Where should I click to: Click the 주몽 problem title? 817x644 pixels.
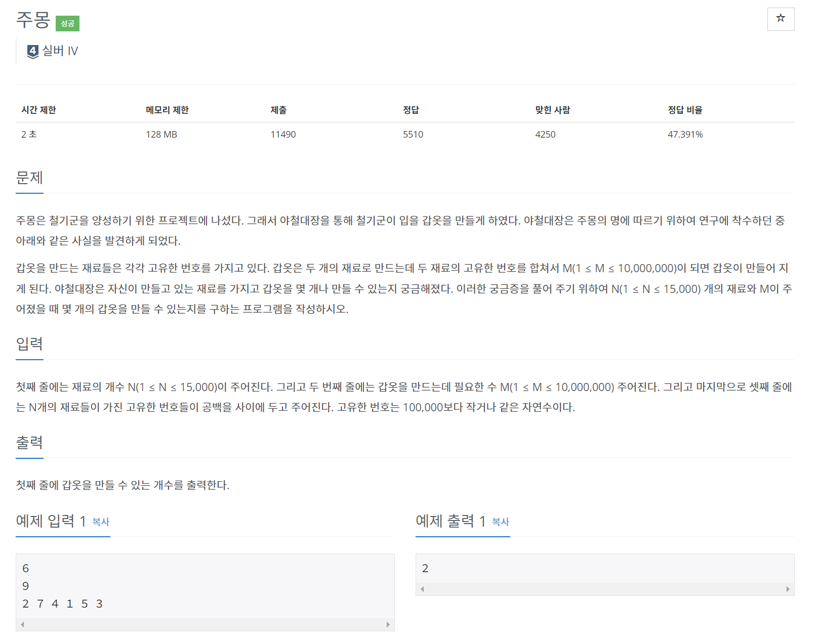click(x=33, y=20)
